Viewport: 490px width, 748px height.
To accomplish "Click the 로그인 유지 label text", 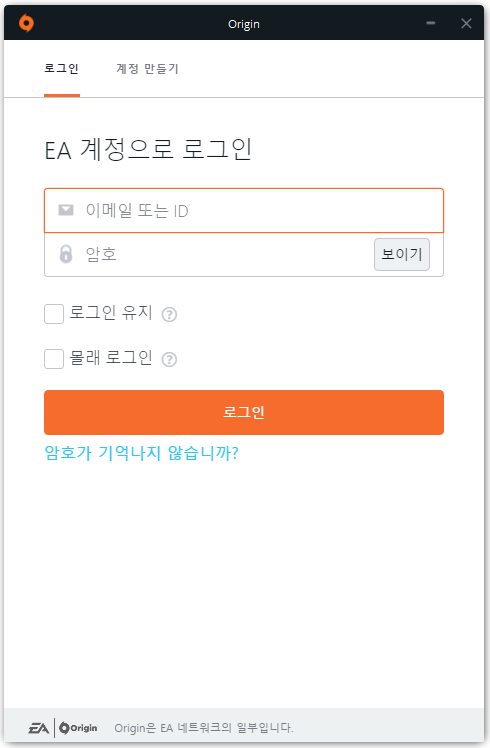I will [x=111, y=313].
